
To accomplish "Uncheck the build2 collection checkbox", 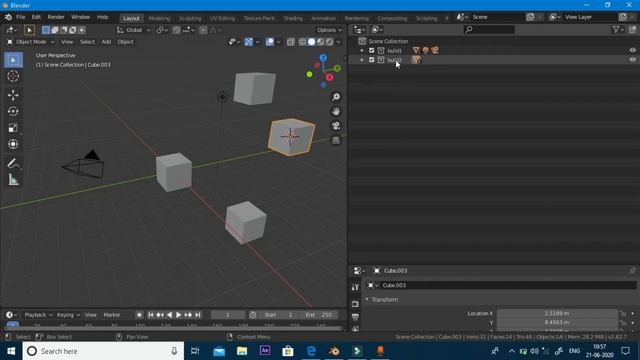I will pos(371,60).
